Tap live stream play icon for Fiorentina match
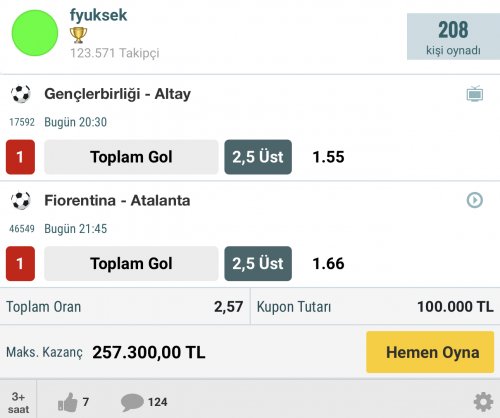500x418 pixels. [x=475, y=200]
